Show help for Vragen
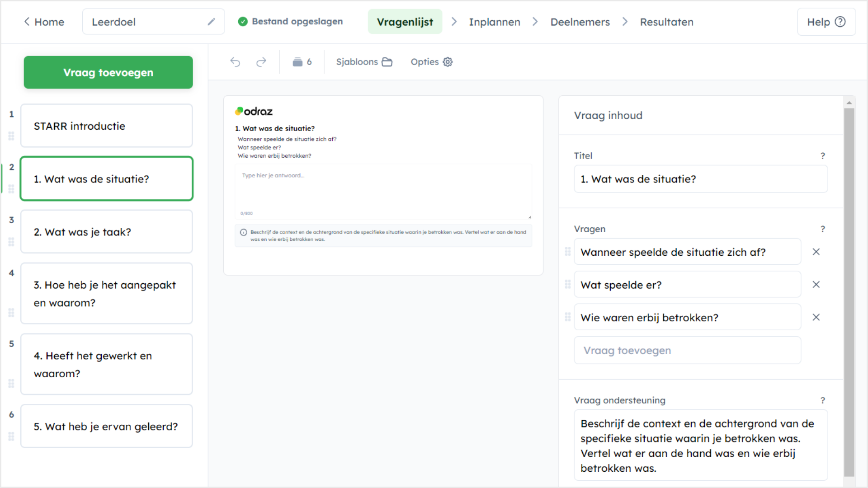Image resolution: width=868 pixels, height=488 pixels. click(823, 229)
